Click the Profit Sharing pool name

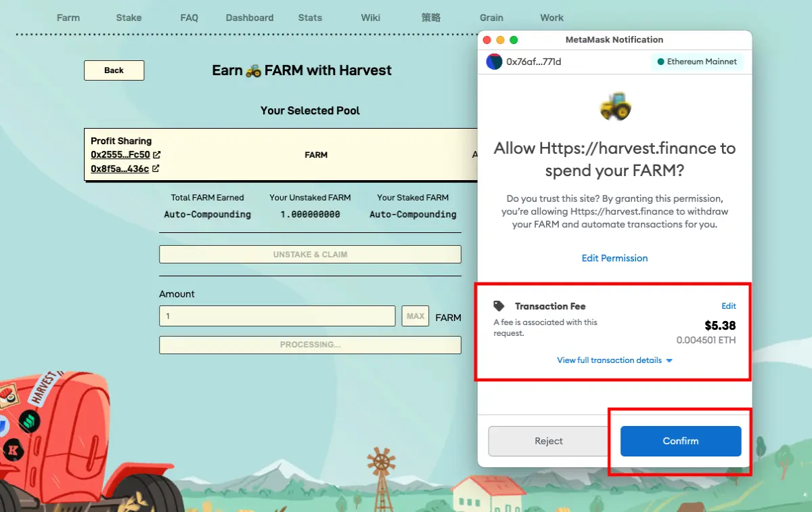point(121,141)
